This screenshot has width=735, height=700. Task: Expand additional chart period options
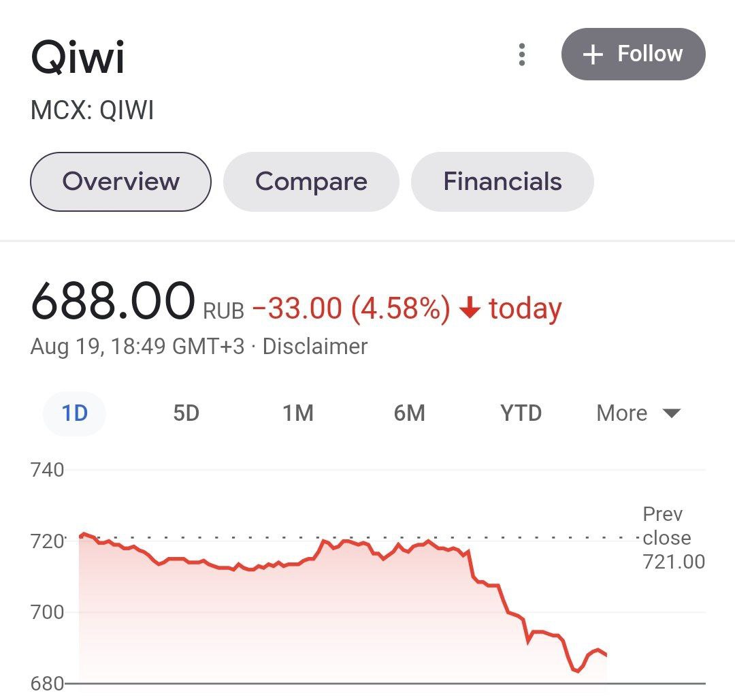636,413
